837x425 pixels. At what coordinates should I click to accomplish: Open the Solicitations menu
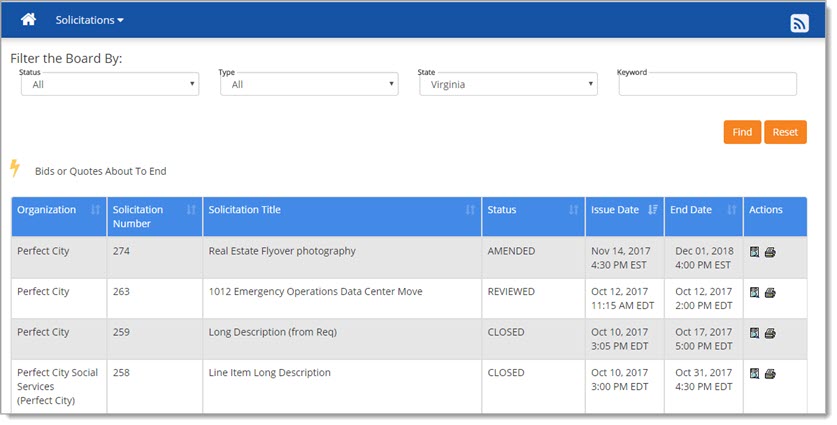click(89, 20)
